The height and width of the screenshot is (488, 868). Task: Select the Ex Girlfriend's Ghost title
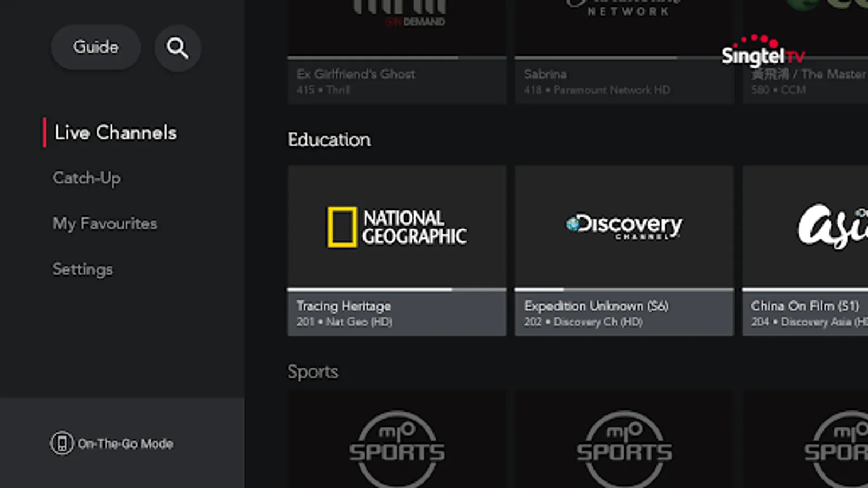[356, 74]
